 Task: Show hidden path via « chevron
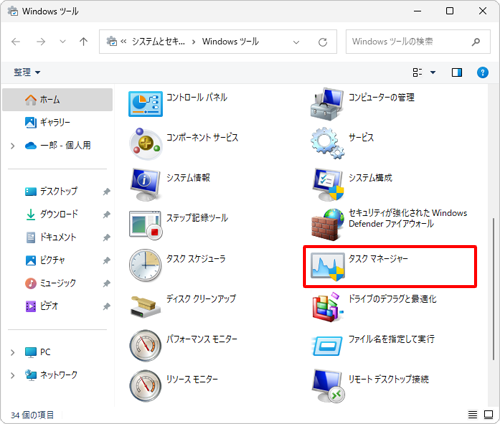click(x=123, y=42)
